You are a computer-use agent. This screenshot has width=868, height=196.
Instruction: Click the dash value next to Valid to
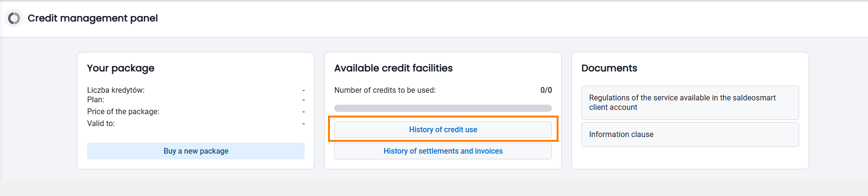[x=303, y=124]
